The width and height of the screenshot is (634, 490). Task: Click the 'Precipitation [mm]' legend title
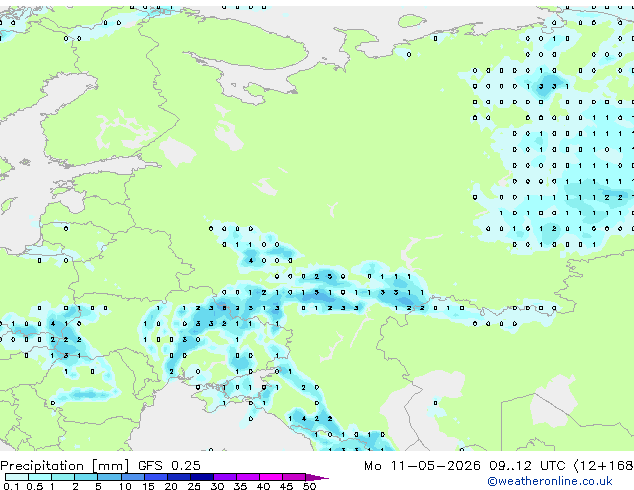click(x=65, y=466)
